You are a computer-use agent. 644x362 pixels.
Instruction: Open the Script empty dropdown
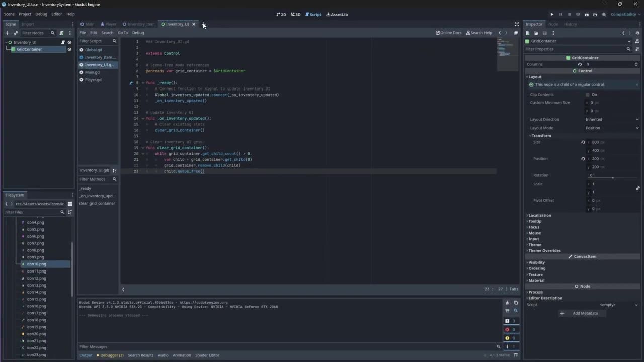[x=612, y=305]
